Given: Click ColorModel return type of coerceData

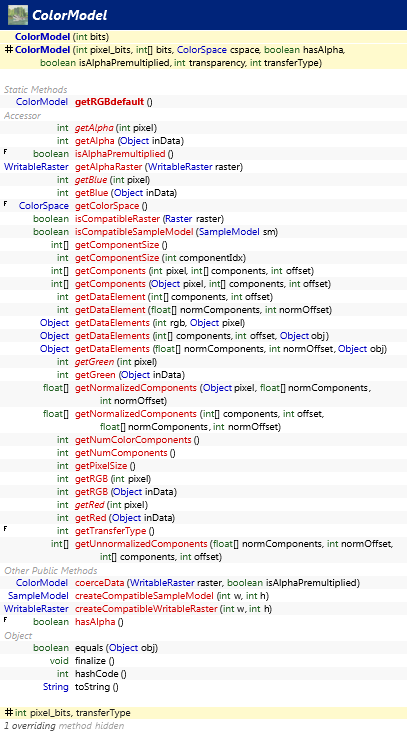Looking at the screenshot, I should [42, 583].
